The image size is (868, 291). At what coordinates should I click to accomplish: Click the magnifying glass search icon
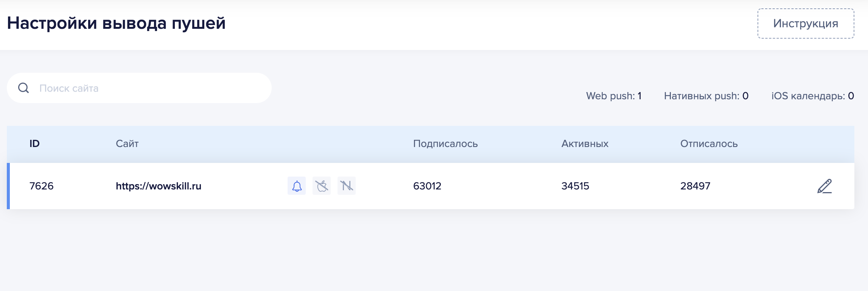tap(23, 88)
